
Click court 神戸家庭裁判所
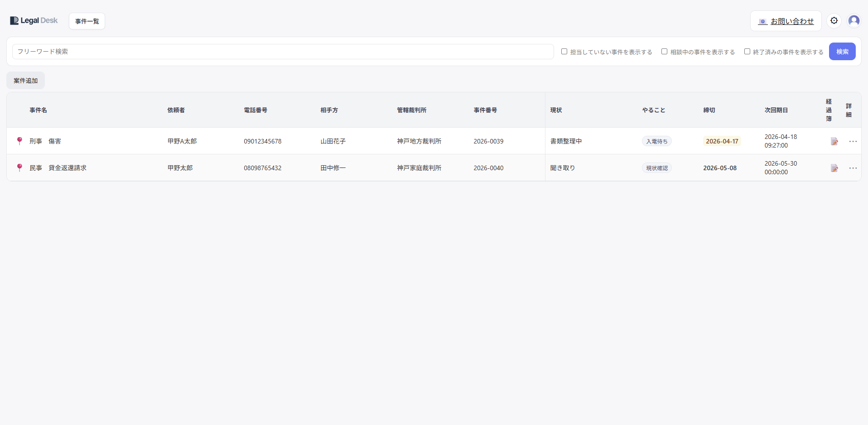click(x=420, y=168)
